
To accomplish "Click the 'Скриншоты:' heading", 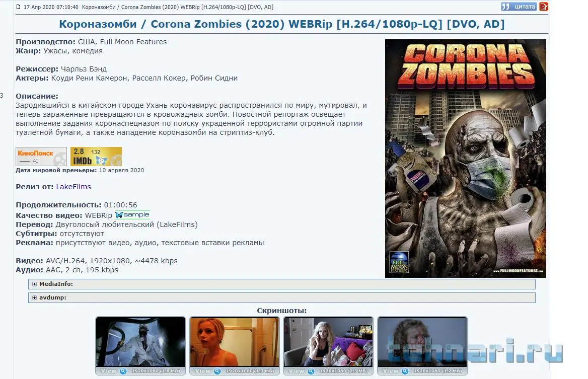I will [x=281, y=311].
